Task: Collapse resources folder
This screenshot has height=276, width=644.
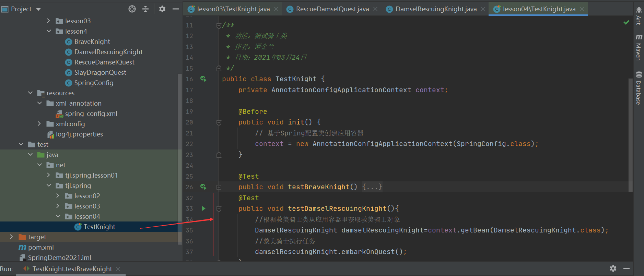Action: point(30,93)
